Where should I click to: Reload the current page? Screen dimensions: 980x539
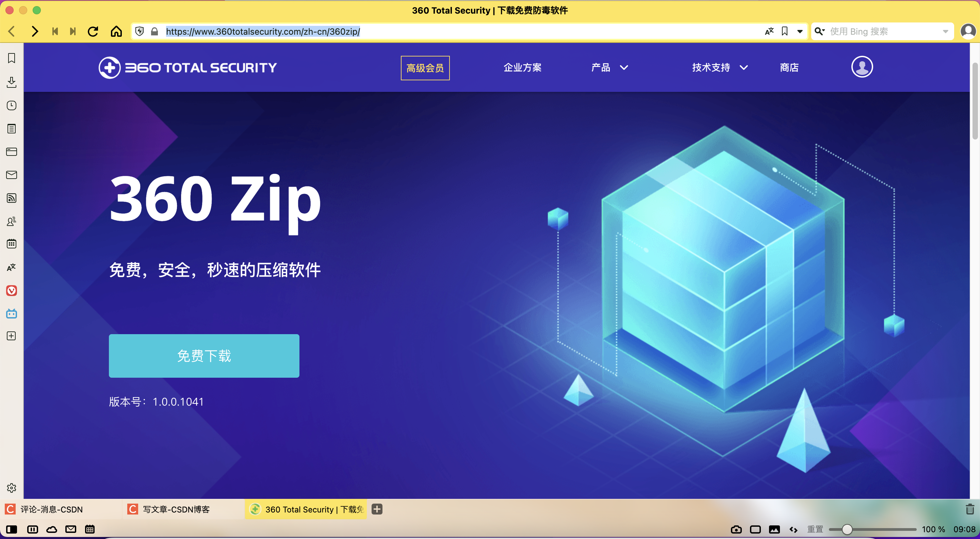coord(93,31)
